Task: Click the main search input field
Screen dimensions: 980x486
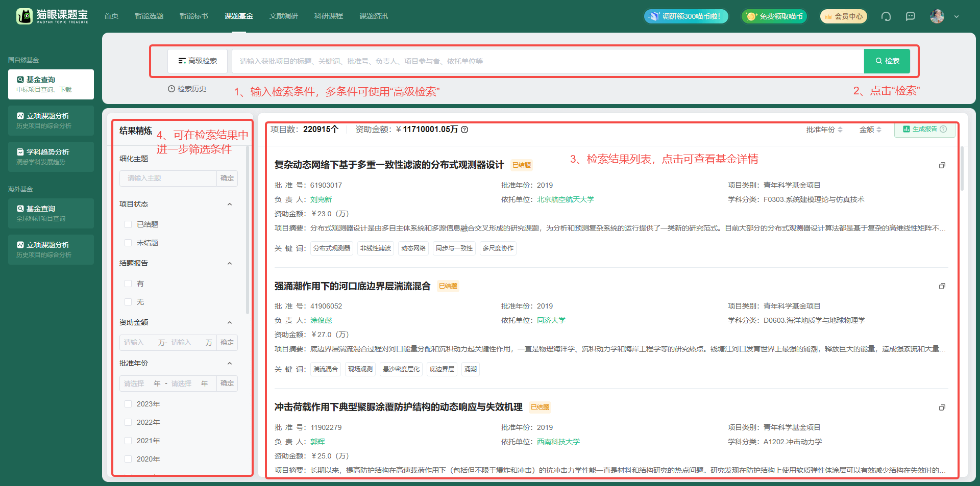Action: (x=548, y=61)
